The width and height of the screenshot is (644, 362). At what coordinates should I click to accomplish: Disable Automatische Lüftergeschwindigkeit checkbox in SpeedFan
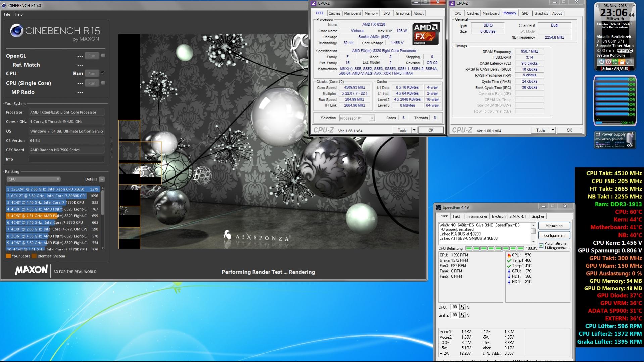click(x=541, y=246)
